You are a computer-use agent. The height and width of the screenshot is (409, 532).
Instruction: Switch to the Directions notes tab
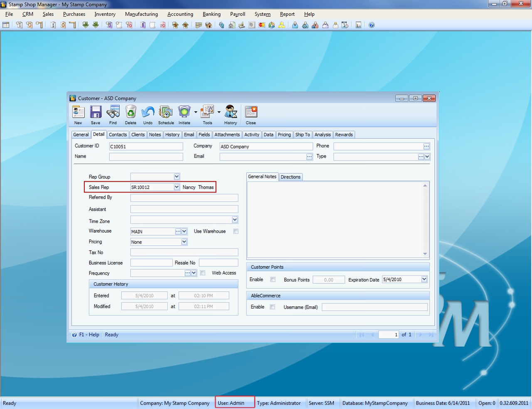coord(291,177)
